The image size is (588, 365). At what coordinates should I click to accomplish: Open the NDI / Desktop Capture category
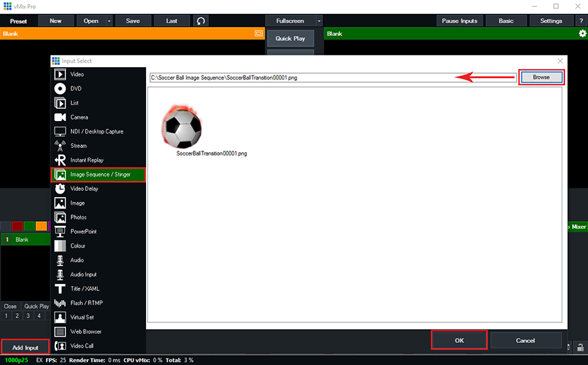click(x=97, y=131)
